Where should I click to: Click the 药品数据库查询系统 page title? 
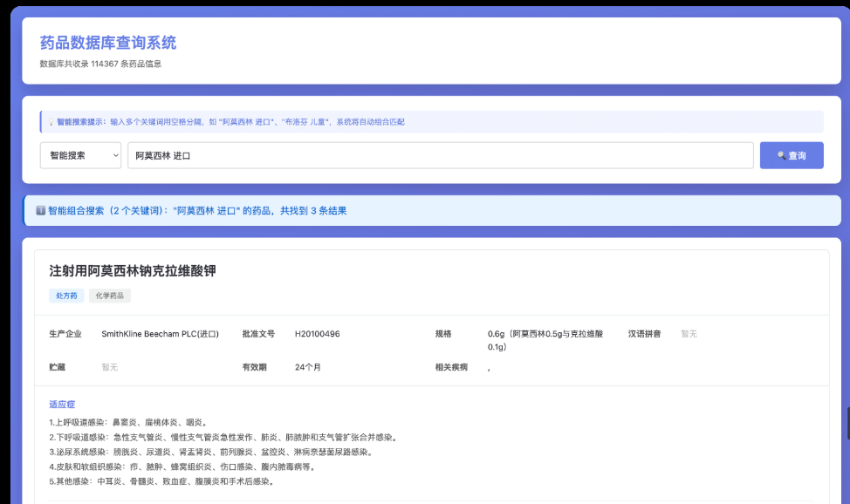click(108, 43)
